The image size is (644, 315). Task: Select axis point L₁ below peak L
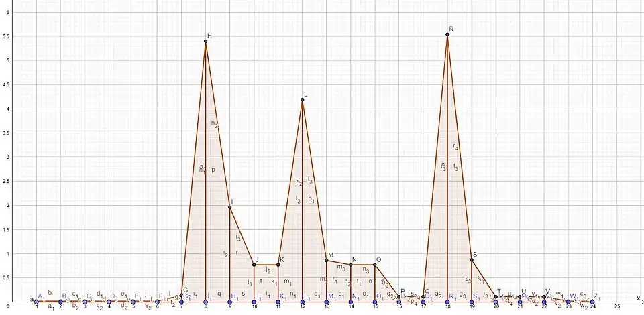(303, 302)
